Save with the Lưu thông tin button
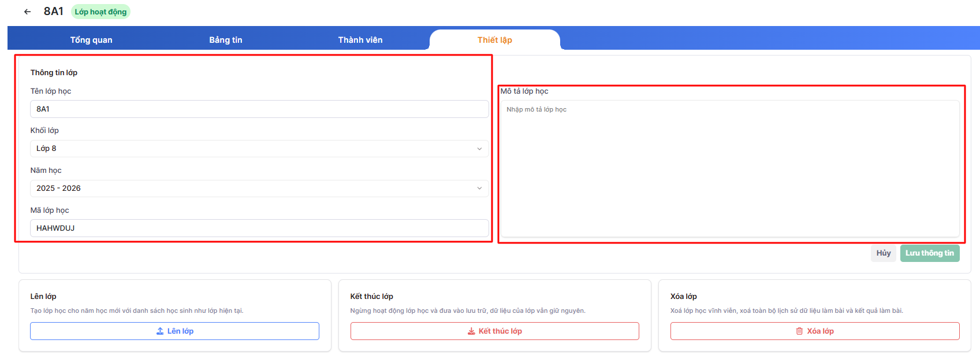 (x=929, y=253)
